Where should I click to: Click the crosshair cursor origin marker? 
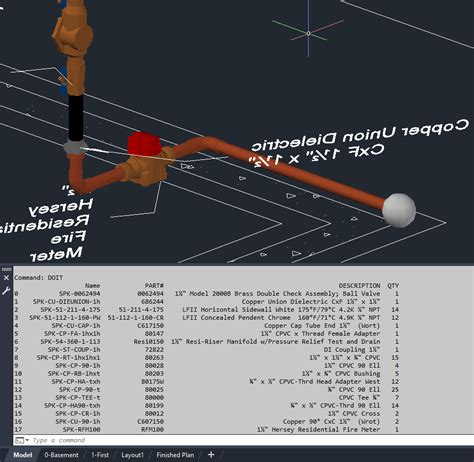[308, 33]
